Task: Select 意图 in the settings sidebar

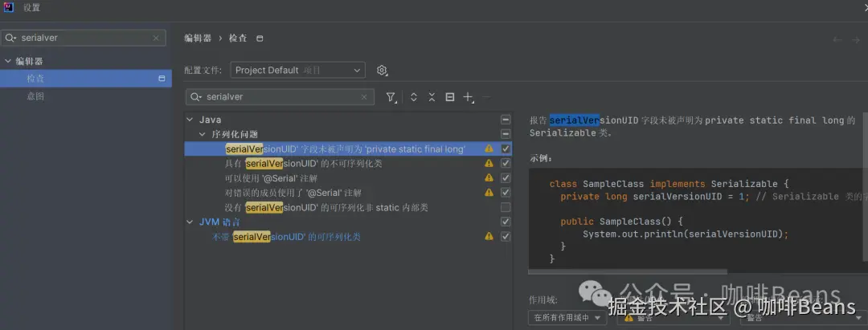Action: (x=86, y=96)
